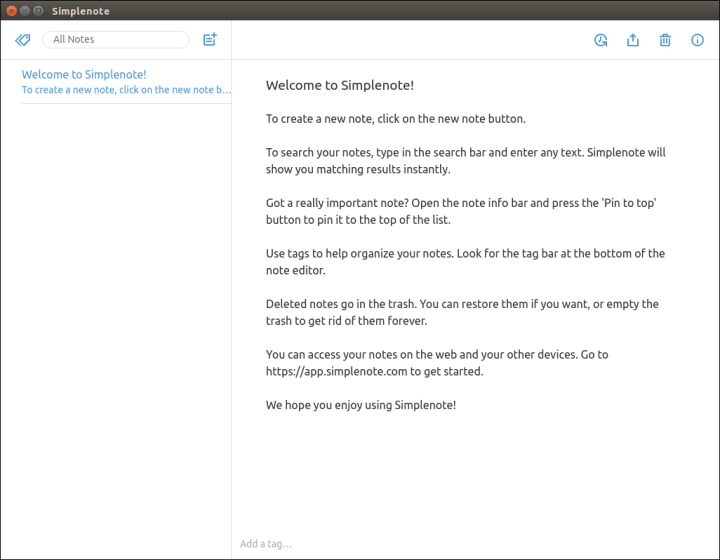Click the share note icon
Screen dimensions: 720x560
tap(633, 40)
